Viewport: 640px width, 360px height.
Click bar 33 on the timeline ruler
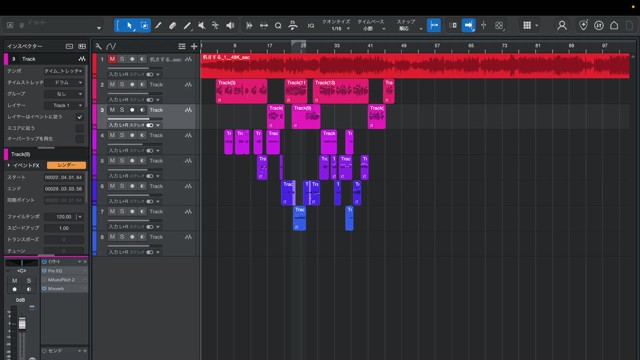337,46
